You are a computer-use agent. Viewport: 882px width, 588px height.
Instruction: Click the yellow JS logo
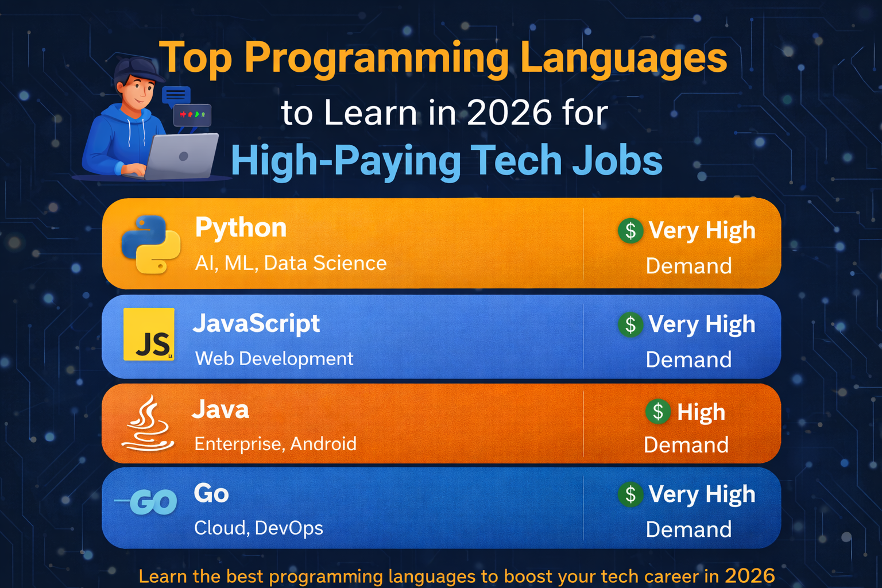point(149,334)
